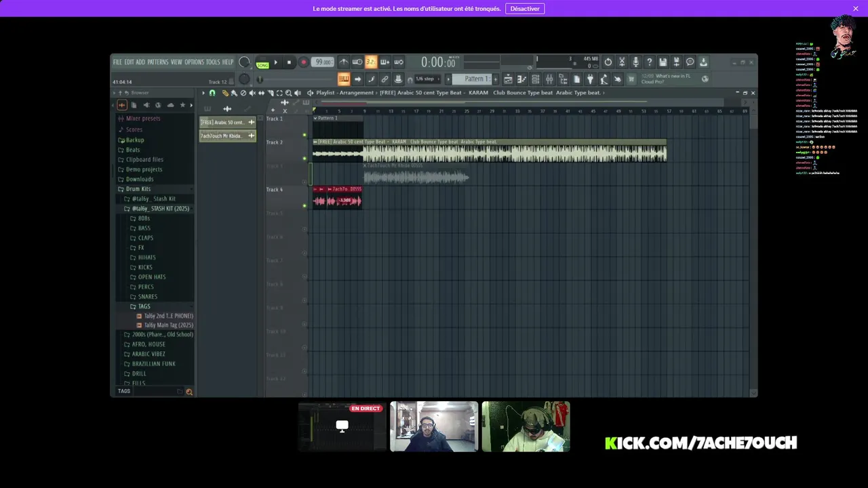
Task: Unmute Track 3 using its dim LED
Action: 304,182
